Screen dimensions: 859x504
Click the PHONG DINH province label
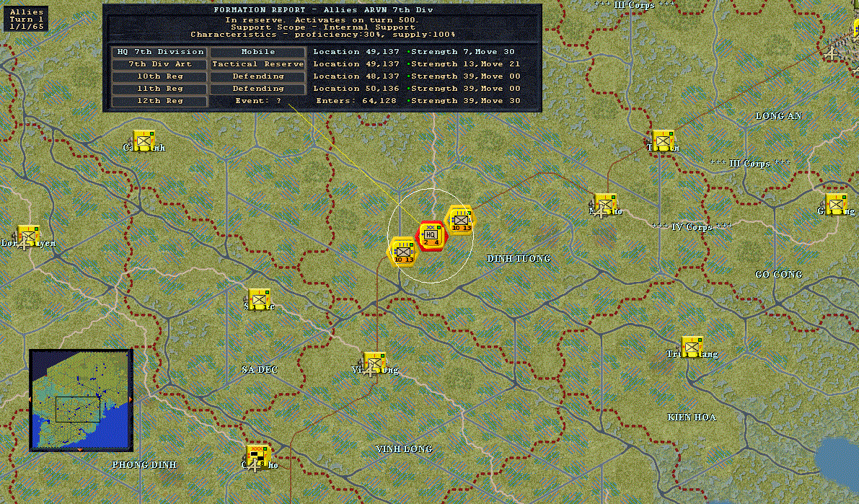click(x=144, y=465)
